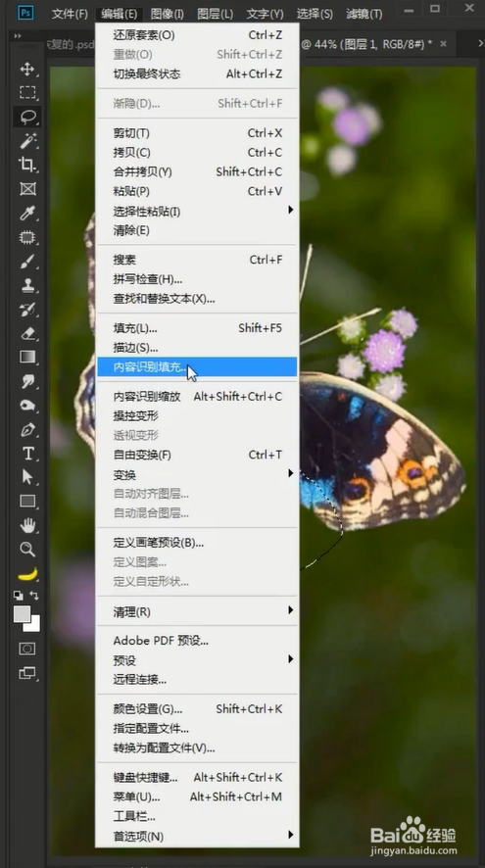Open the foreground color picker

pyautogui.click(x=23, y=614)
